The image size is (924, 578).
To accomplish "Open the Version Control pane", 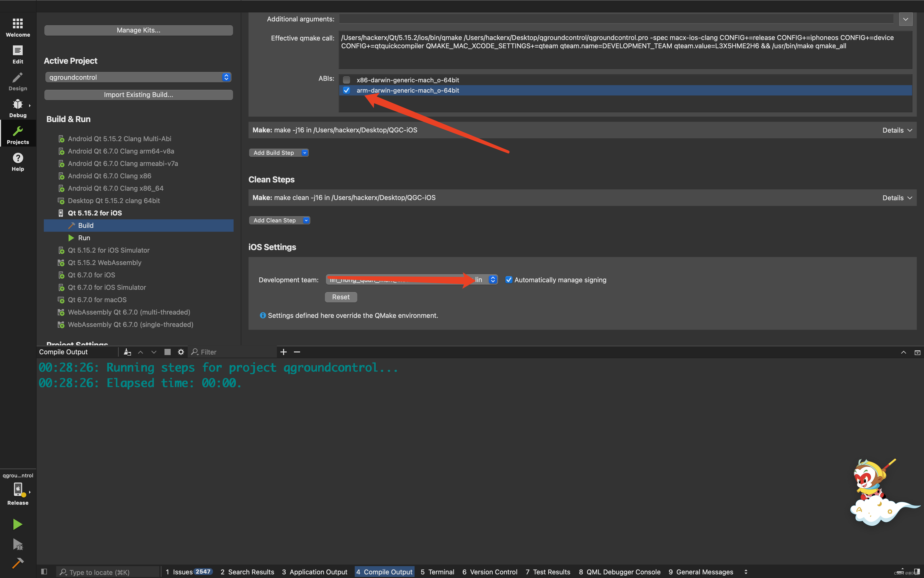I will tap(490, 572).
